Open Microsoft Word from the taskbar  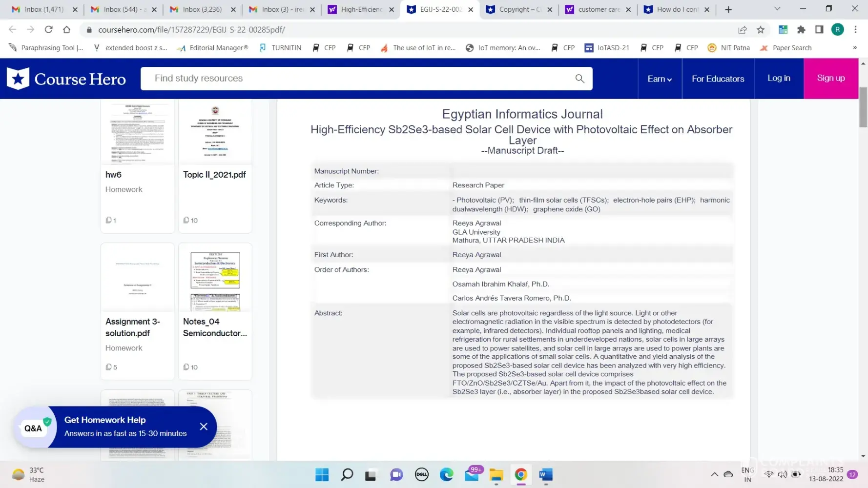(x=545, y=474)
